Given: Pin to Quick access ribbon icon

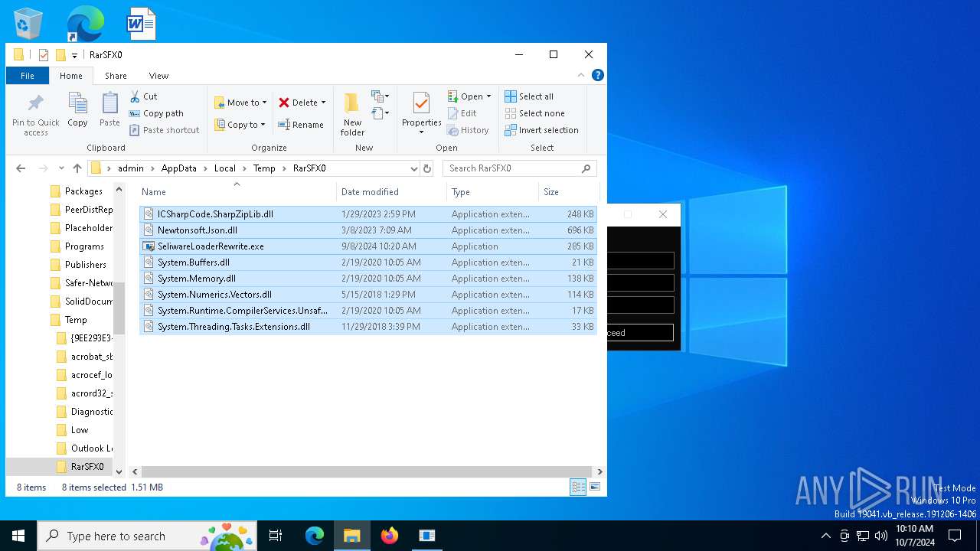Looking at the screenshot, I should [35, 115].
